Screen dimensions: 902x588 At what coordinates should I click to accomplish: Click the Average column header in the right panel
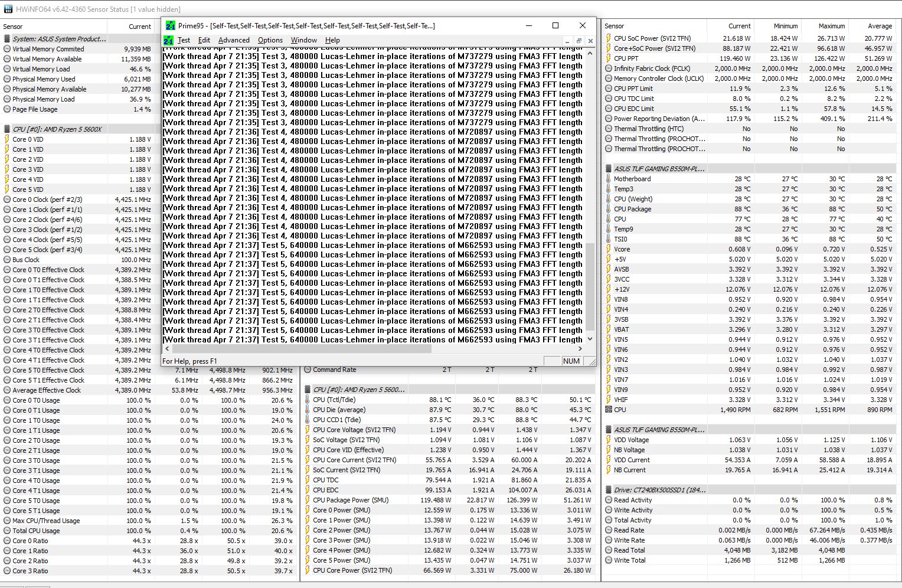coord(872,26)
